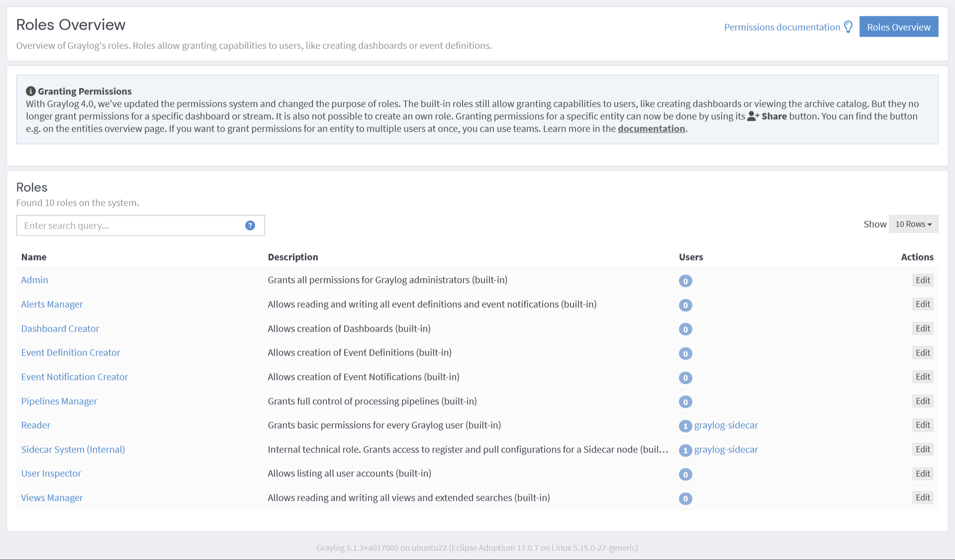Open the Sidecar System (Internal) role
This screenshot has height=560, width=955.
click(x=73, y=449)
